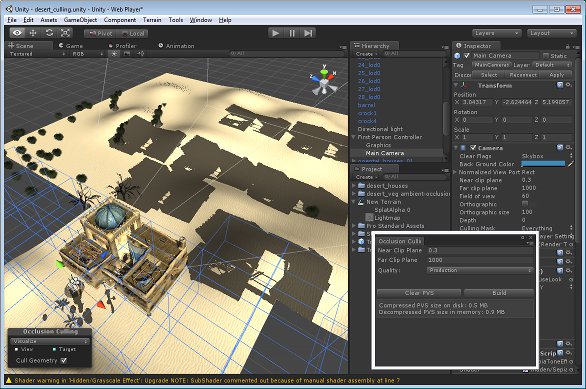Open the Layer Default dropdown

[x=552, y=65]
